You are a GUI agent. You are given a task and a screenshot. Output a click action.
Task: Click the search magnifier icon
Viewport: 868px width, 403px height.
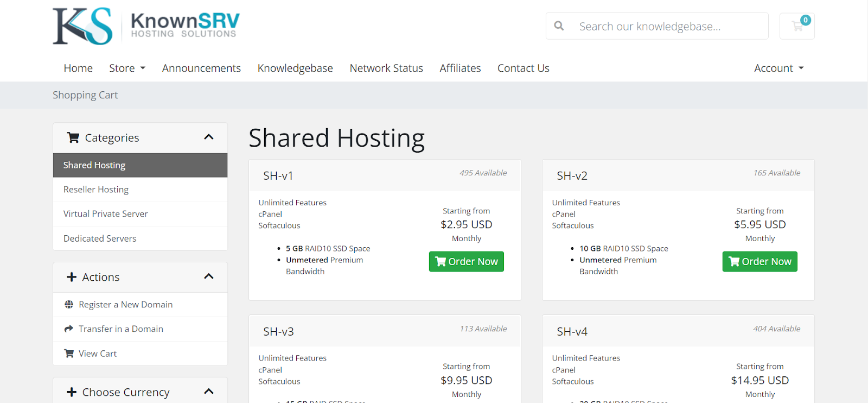click(559, 26)
